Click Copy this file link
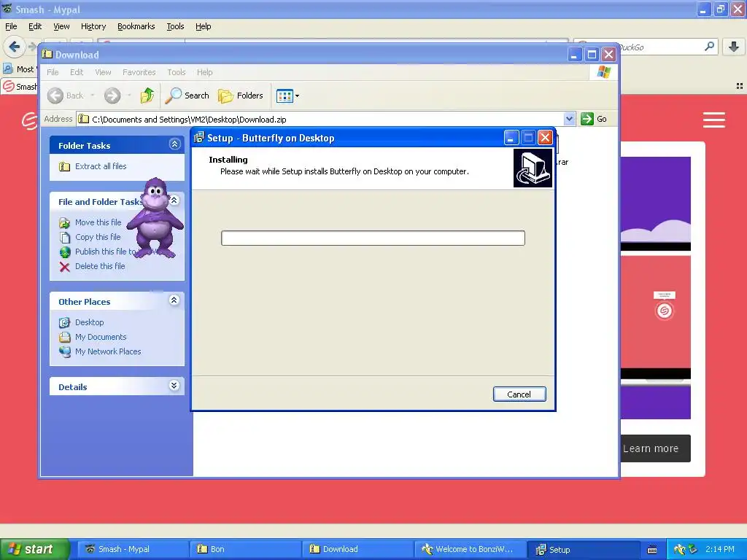This screenshot has width=747, height=560. point(98,237)
